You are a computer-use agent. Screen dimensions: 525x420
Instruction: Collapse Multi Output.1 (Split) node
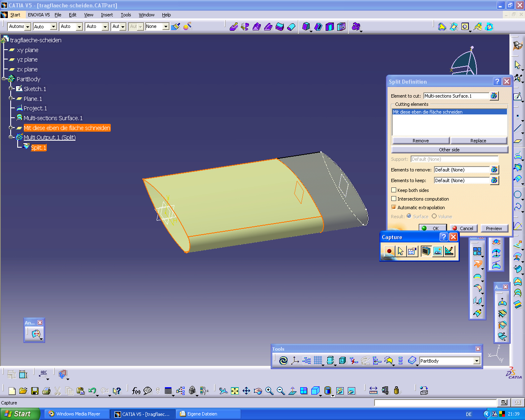pyautogui.click(x=11, y=137)
